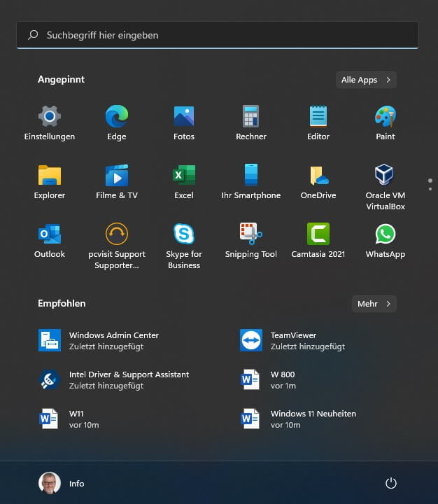Launch the Editor notepad app

(x=318, y=123)
